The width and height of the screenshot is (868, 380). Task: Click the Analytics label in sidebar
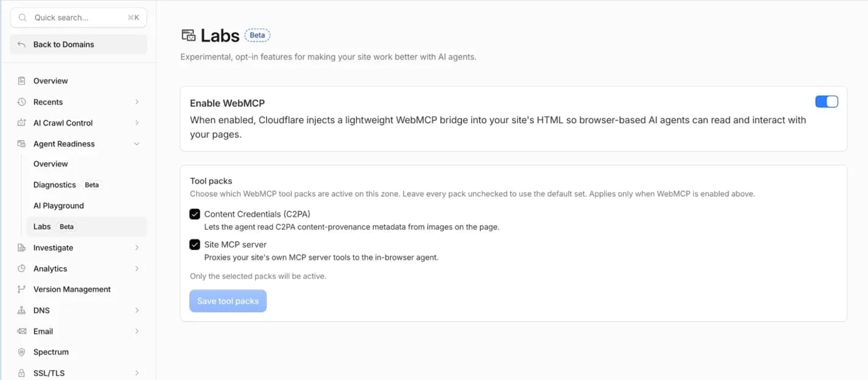(x=50, y=268)
